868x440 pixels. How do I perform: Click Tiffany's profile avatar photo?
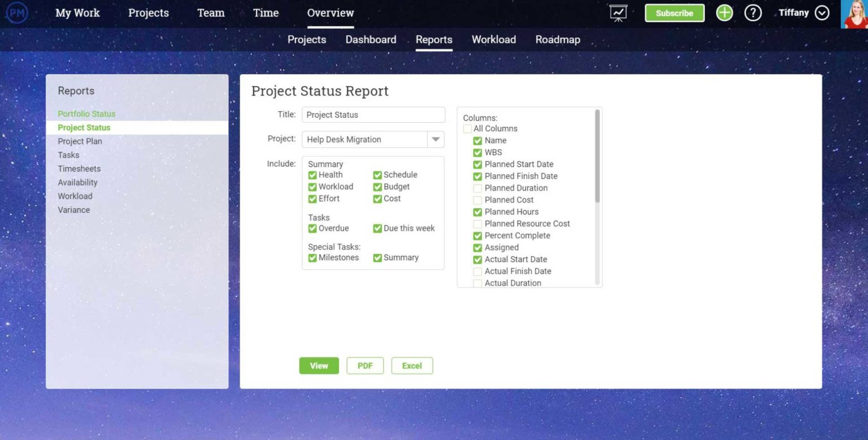854,14
